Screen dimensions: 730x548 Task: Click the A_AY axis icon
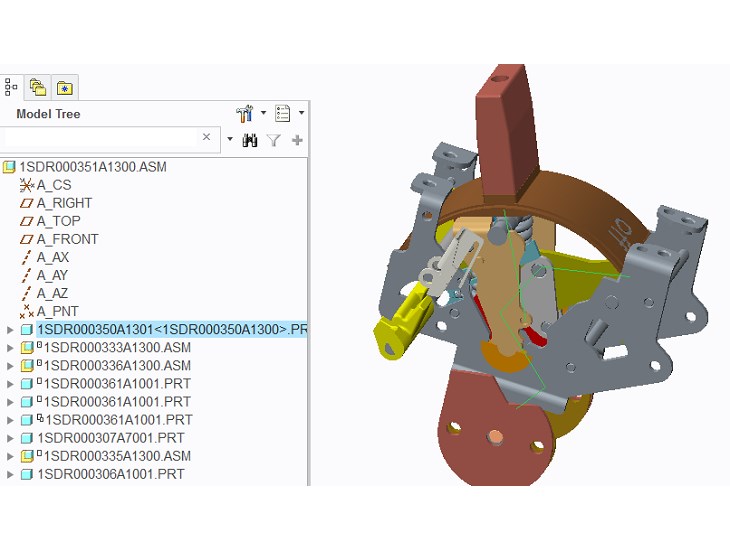[27, 275]
